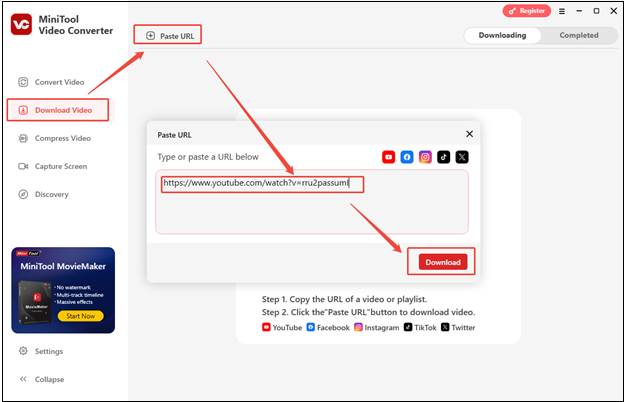Image resolution: width=624 pixels, height=402 pixels.
Task: Click the YouTube icon in Paste URL dialog
Action: coord(388,157)
